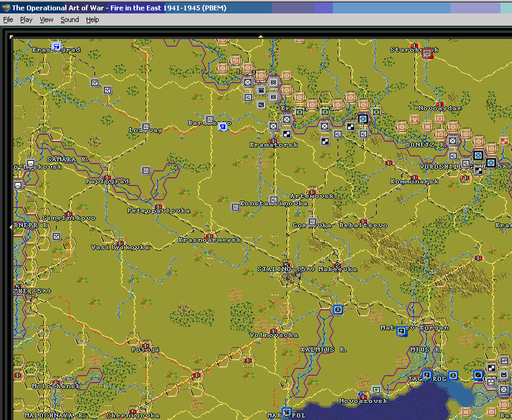Image resolution: width=512 pixels, height=420 pixels.
Task: Select the checkered armor unit beside the MP unit
Action: coord(491,368)
